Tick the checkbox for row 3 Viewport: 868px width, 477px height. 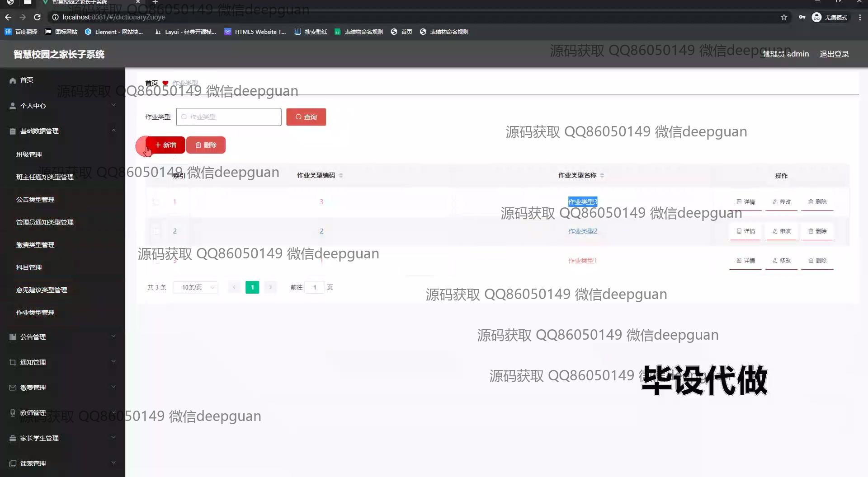[x=156, y=261]
